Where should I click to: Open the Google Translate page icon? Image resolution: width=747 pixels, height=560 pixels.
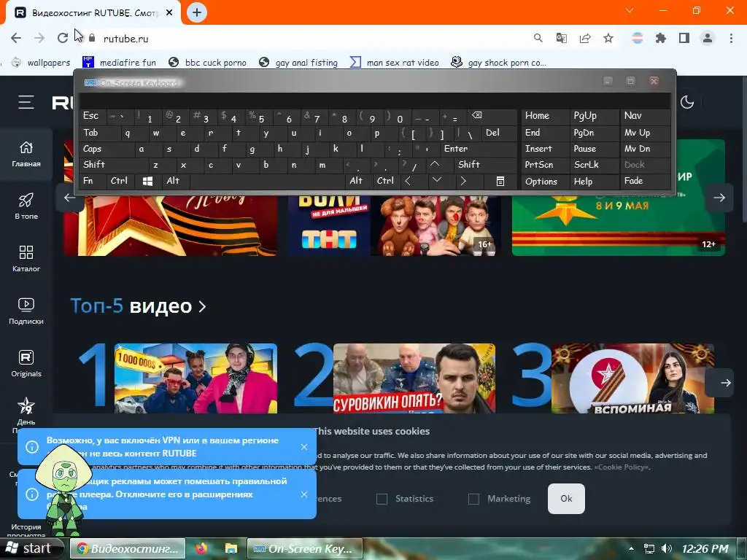pos(562,38)
